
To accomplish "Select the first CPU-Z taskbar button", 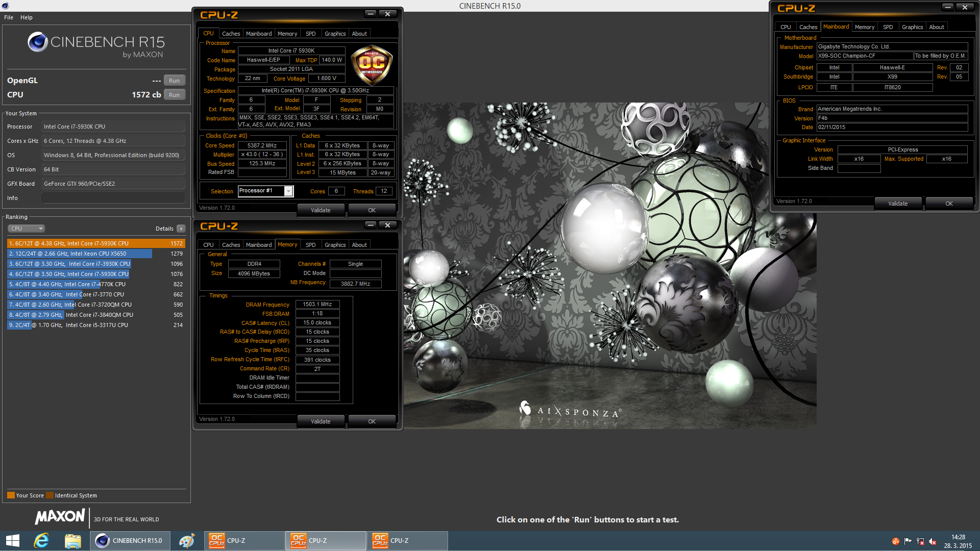I will 244,541.
